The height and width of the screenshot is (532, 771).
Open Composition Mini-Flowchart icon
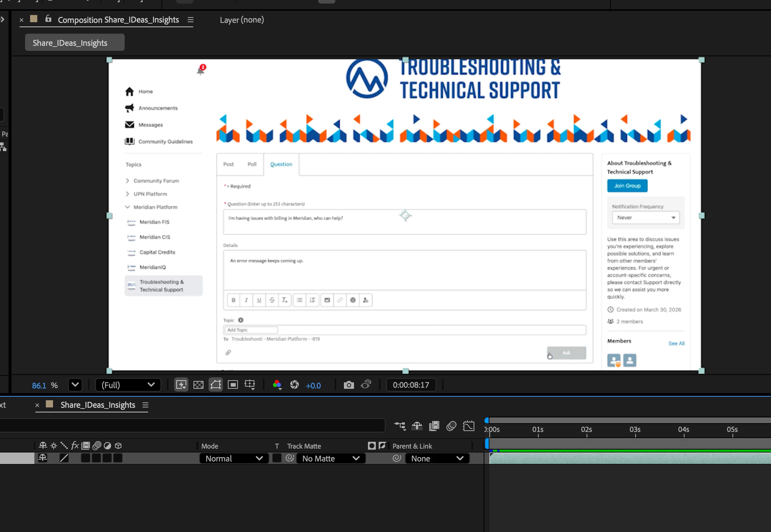point(400,426)
